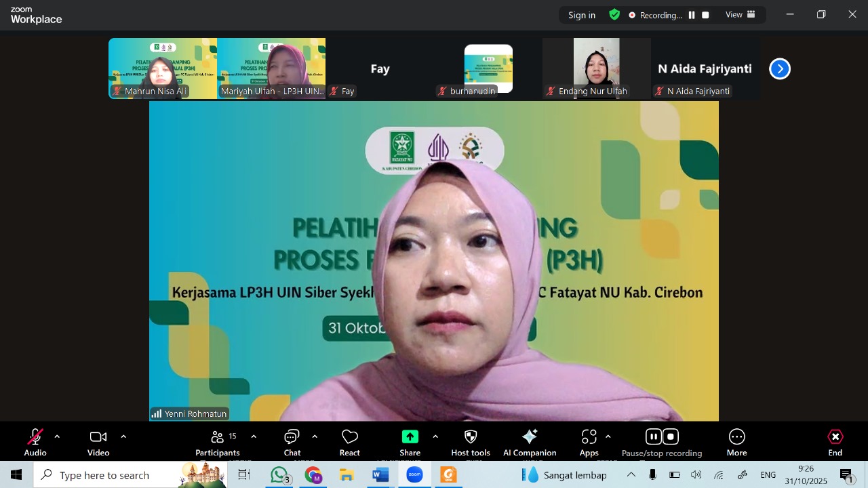The width and height of the screenshot is (868, 488).
Task: Click the green encryption shield icon
Action: pyautogui.click(x=614, y=15)
